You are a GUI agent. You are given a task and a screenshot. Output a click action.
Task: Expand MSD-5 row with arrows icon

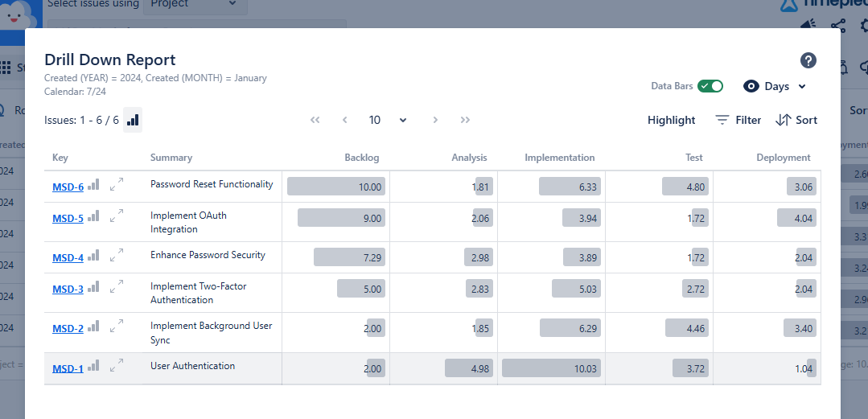click(x=117, y=216)
